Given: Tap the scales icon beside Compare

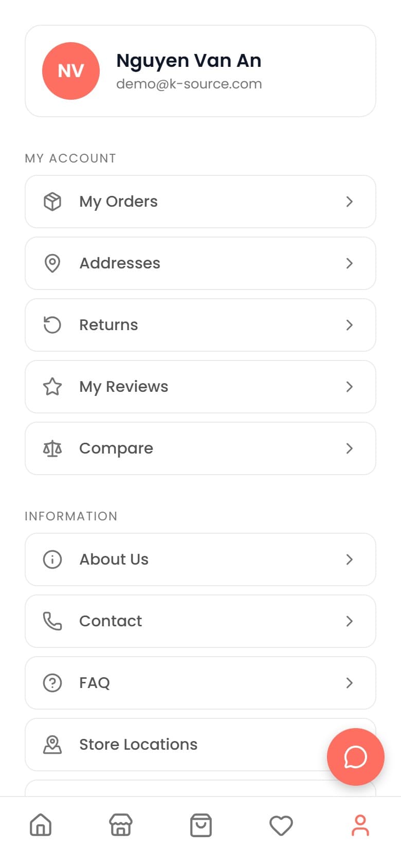Looking at the screenshot, I should [x=52, y=448].
